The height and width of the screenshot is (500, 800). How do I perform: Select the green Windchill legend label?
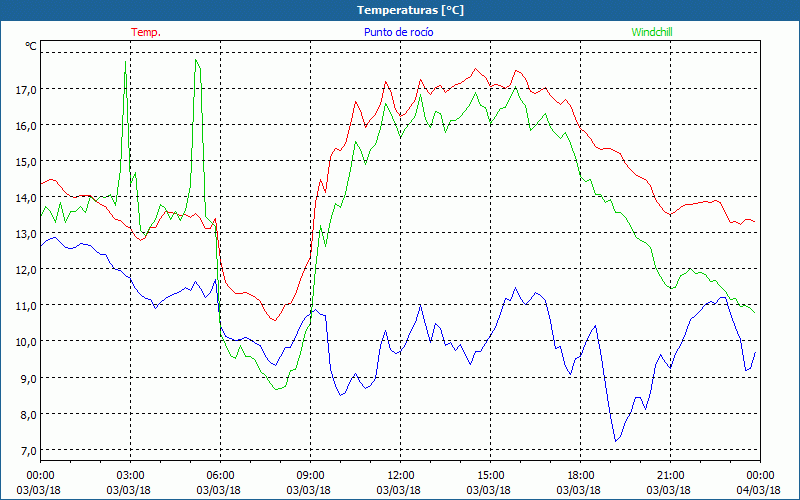pos(652,32)
